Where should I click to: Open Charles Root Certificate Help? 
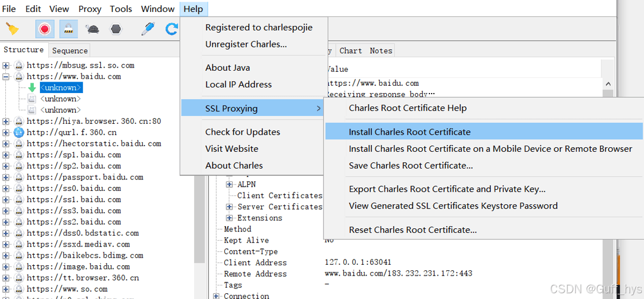pos(408,108)
